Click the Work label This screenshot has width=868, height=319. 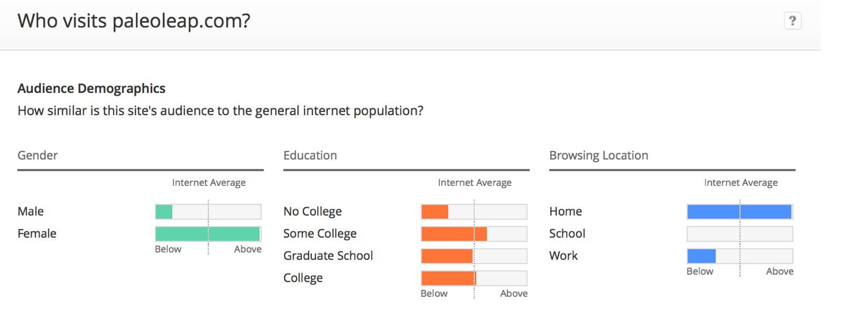click(x=564, y=256)
